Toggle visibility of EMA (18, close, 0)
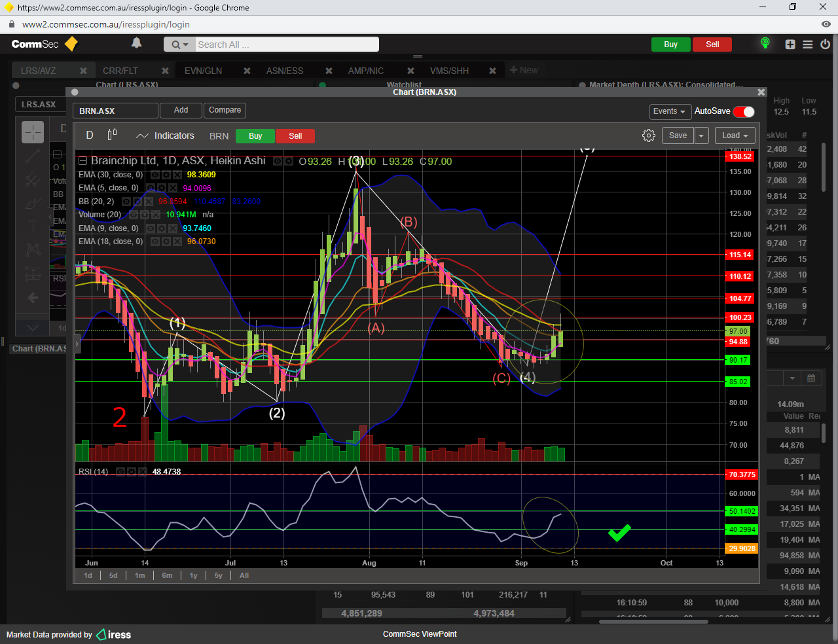The image size is (838, 644). point(155,241)
